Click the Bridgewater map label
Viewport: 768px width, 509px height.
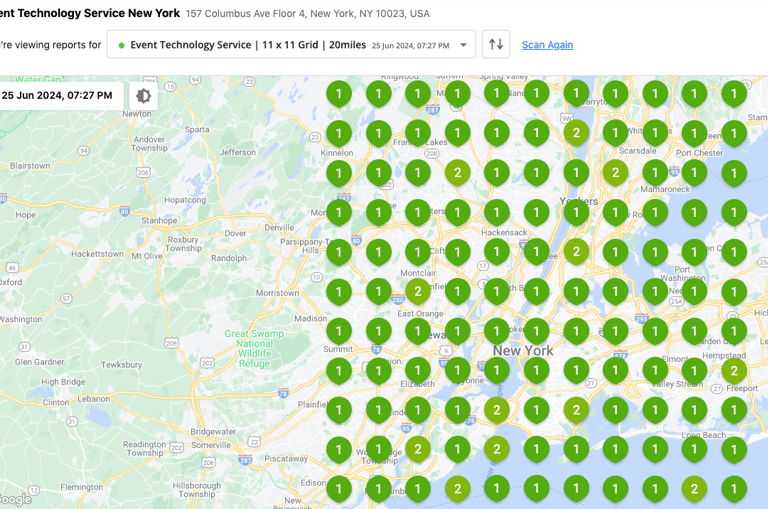[x=213, y=432]
